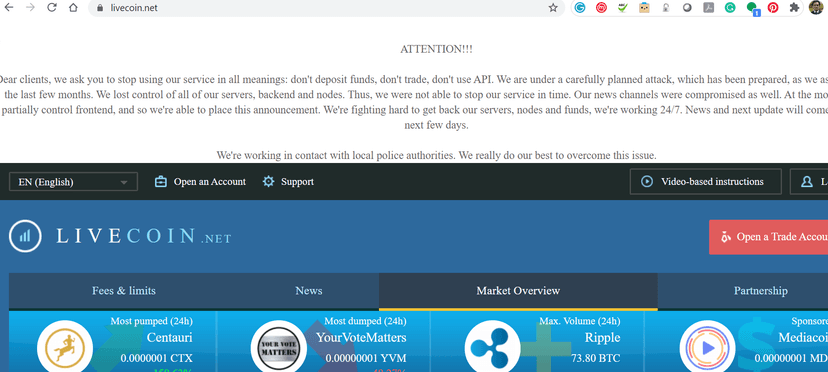Switch to the Fees & limits tab
The width and height of the screenshot is (828, 372).
(124, 291)
